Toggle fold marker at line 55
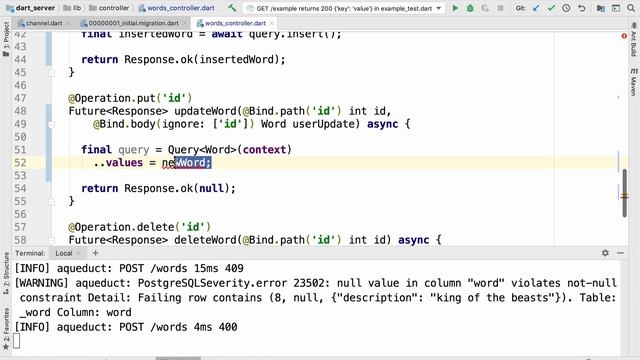 pyautogui.click(x=51, y=202)
